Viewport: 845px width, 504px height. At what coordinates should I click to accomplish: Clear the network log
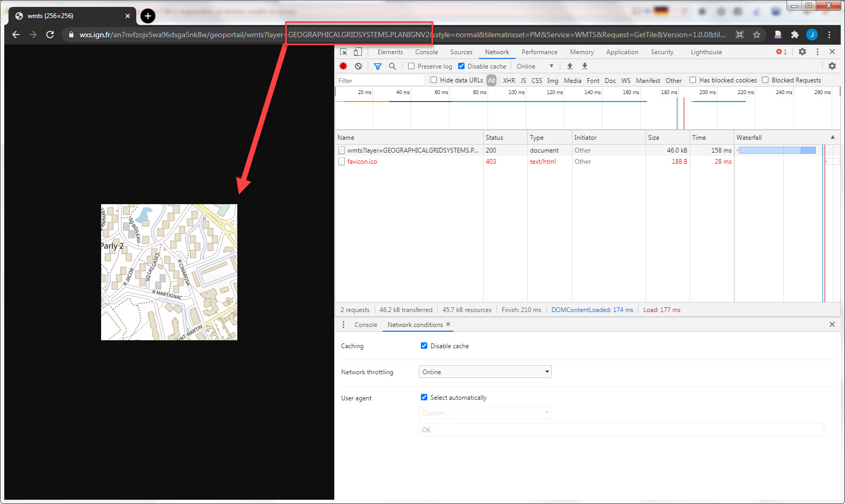point(358,66)
